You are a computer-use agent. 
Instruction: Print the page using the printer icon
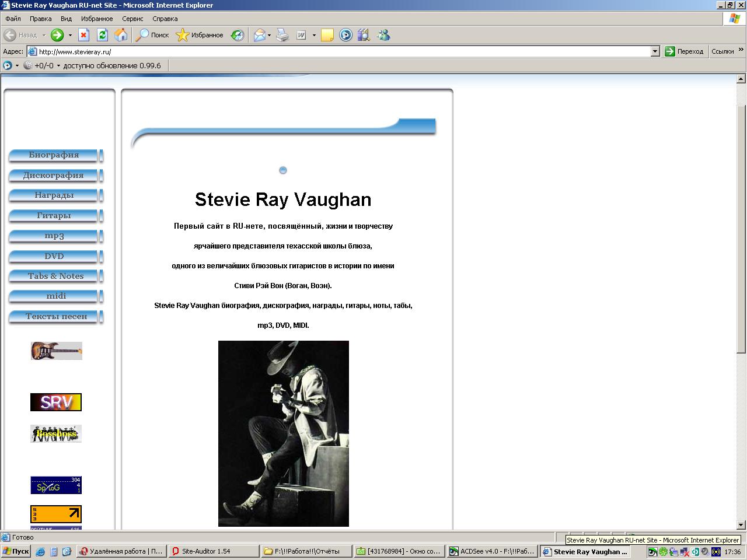pos(282,35)
